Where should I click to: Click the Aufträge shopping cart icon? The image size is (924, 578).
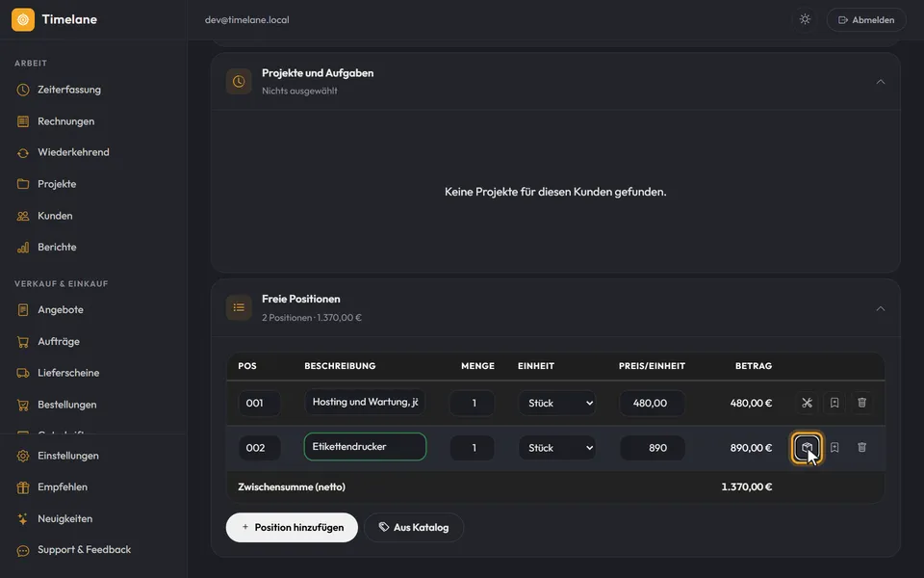23,341
